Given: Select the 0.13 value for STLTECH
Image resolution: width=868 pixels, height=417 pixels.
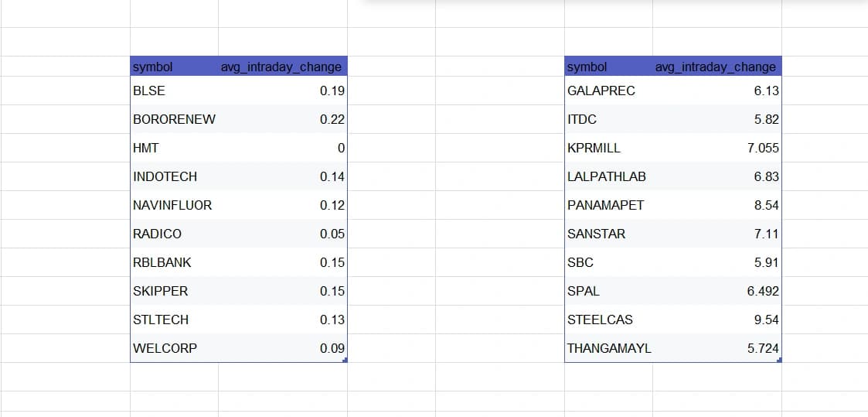Looking at the screenshot, I should pos(283,320).
